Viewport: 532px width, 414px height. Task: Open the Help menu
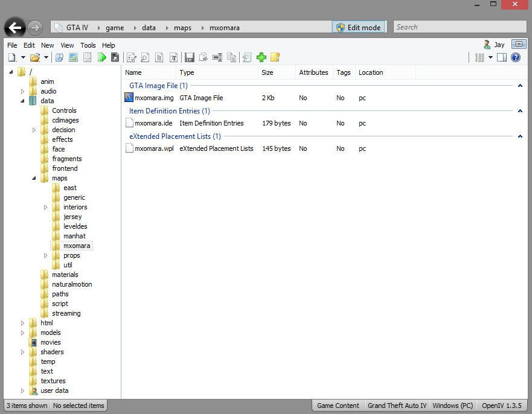[x=109, y=45]
